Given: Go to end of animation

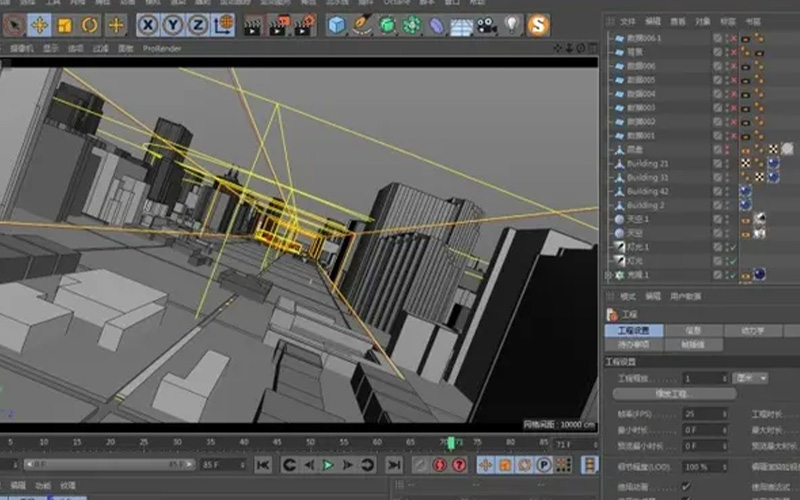Looking at the screenshot, I should coord(394,465).
